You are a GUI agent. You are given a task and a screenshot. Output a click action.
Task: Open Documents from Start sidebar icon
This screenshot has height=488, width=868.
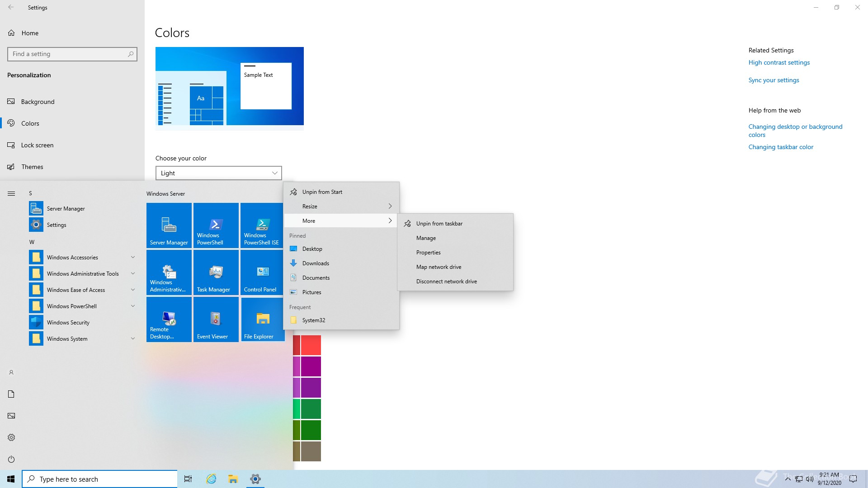pos(11,394)
